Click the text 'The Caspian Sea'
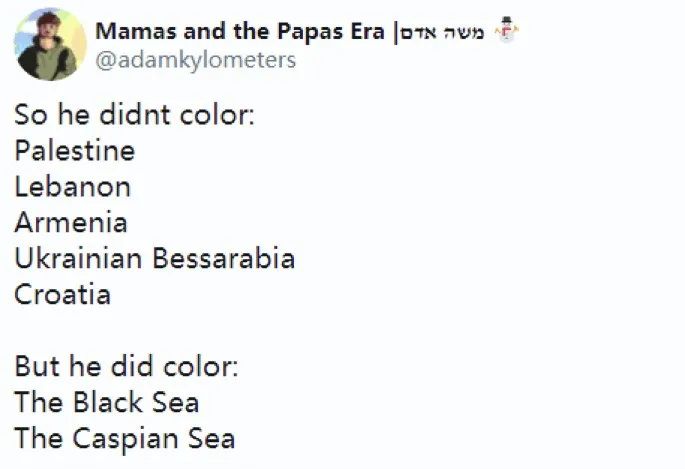The width and height of the screenshot is (685, 469). point(124,438)
